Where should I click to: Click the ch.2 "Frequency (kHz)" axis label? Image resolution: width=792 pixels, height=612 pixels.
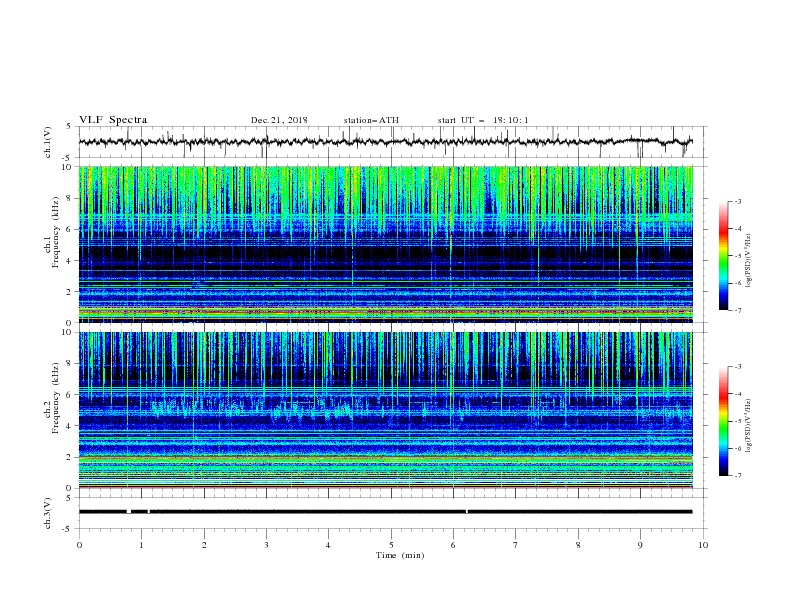(x=56, y=398)
